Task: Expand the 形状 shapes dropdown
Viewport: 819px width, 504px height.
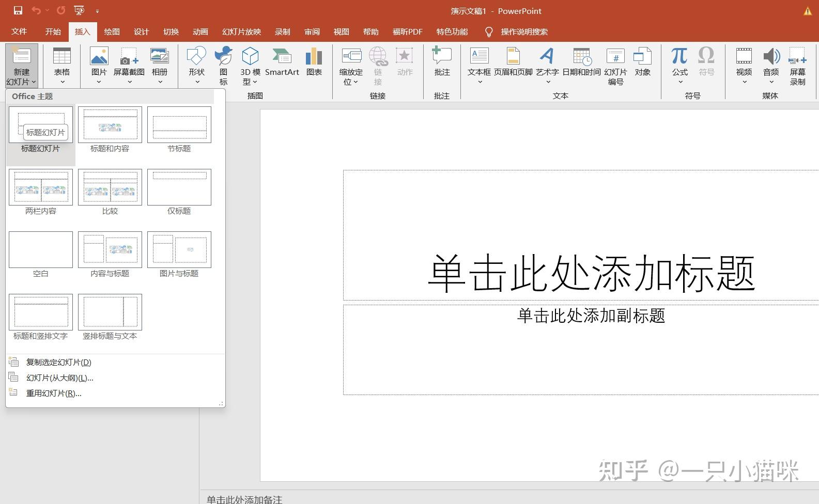Action: 196,81
